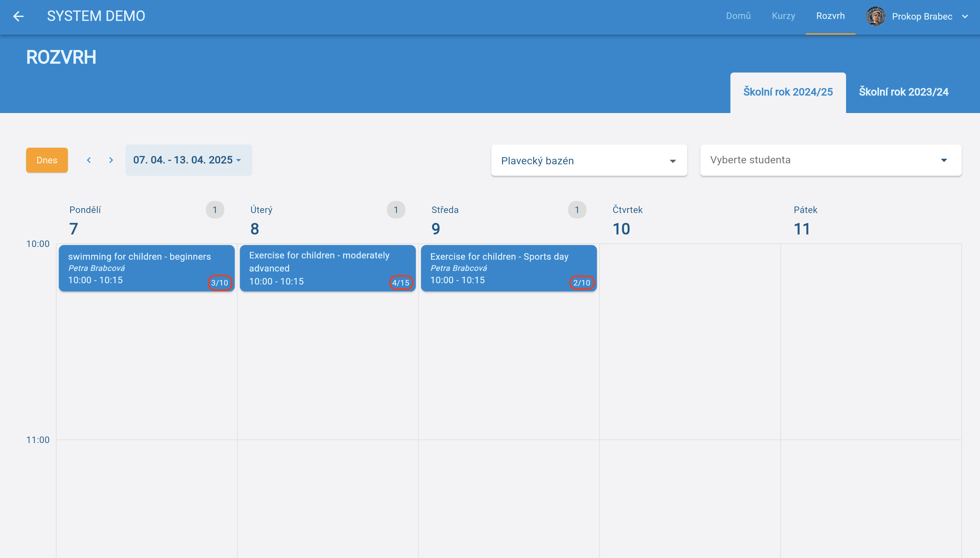The height and width of the screenshot is (558, 980).
Task: Click the back arrow icon
Action: click(x=18, y=16)
